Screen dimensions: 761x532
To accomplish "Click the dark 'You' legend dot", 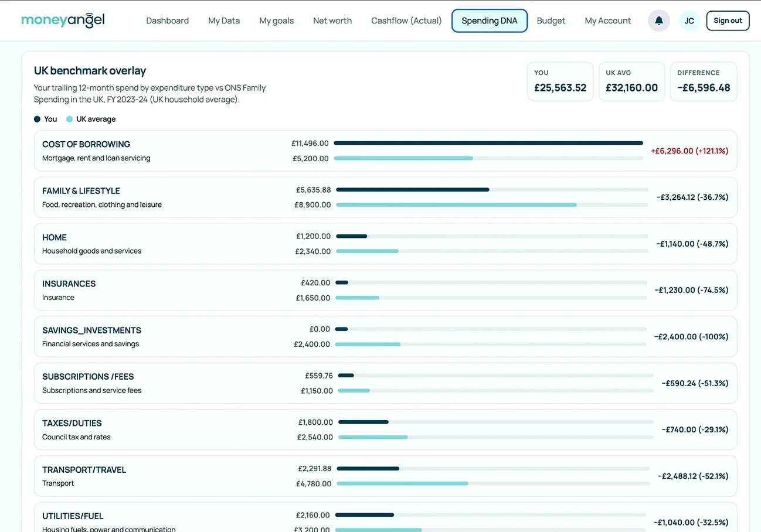I will pyautogui.click(x=38, y=119).
